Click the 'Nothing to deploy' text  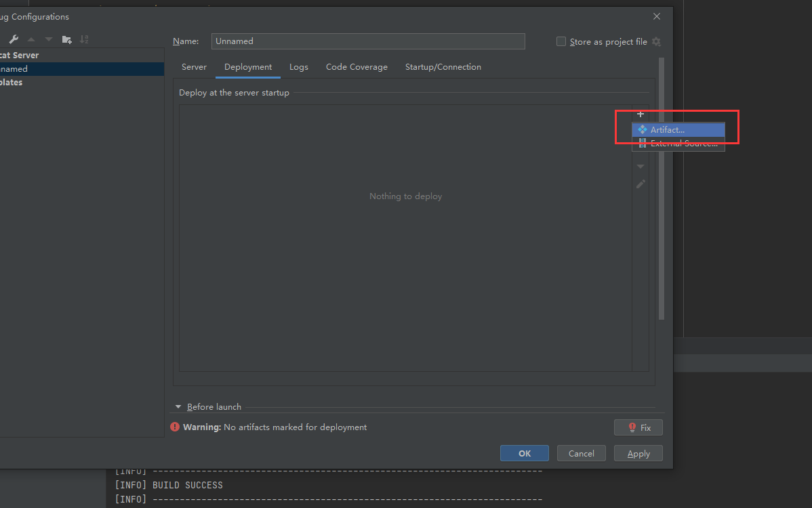tap(405, 196)
